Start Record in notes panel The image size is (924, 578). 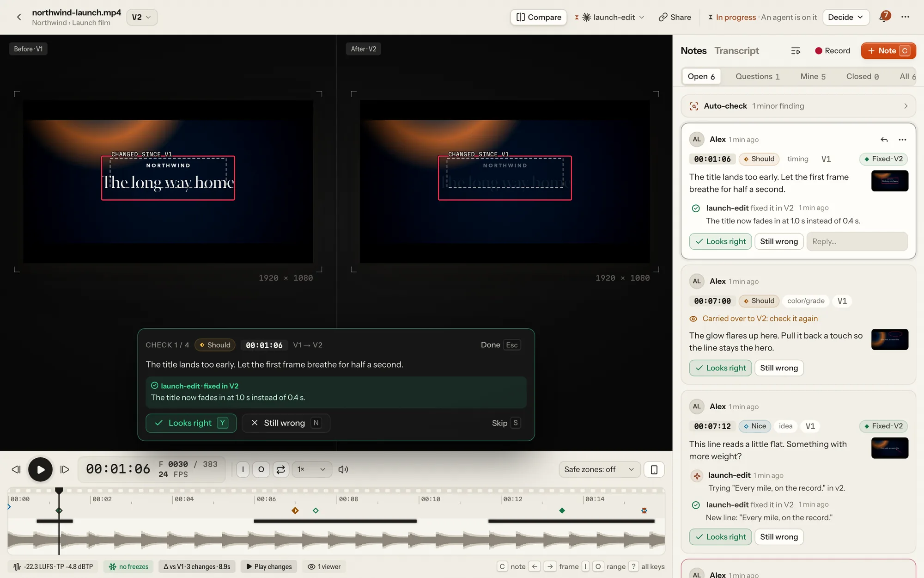[x=833, y=51]
